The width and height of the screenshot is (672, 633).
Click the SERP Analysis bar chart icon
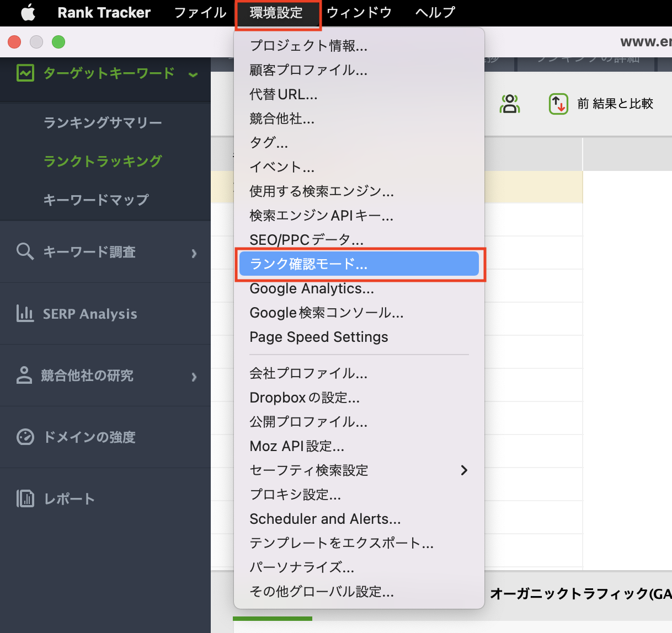(x=25, y=313)
